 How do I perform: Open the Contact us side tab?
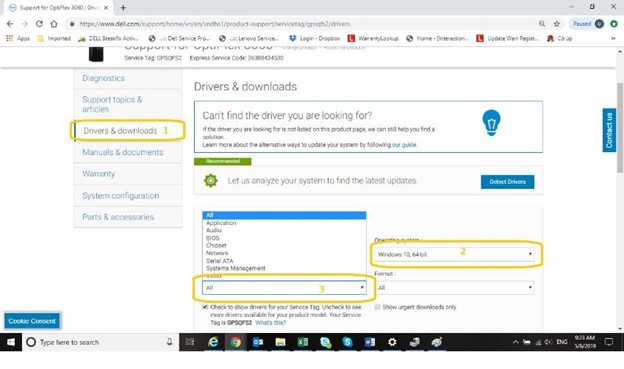[609, 130]
